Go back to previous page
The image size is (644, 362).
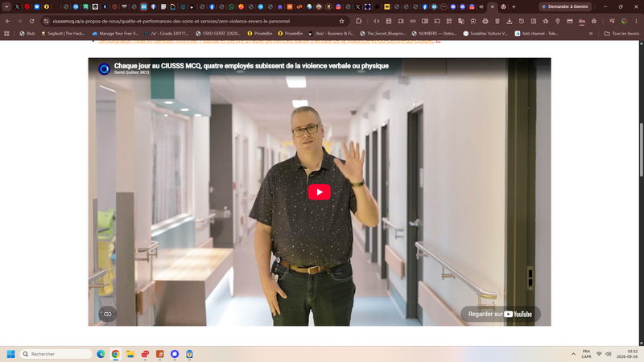[x=8, y=21]
